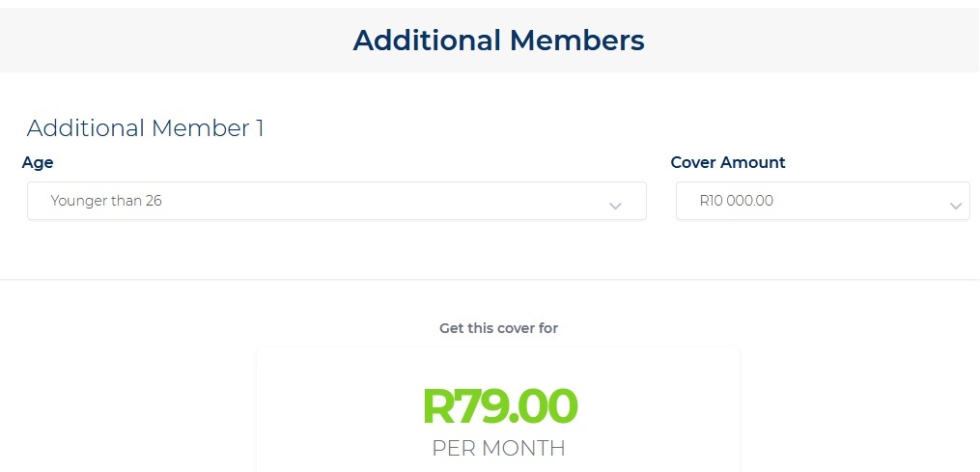Click the 'Additional Members' page title

point(498,41)
